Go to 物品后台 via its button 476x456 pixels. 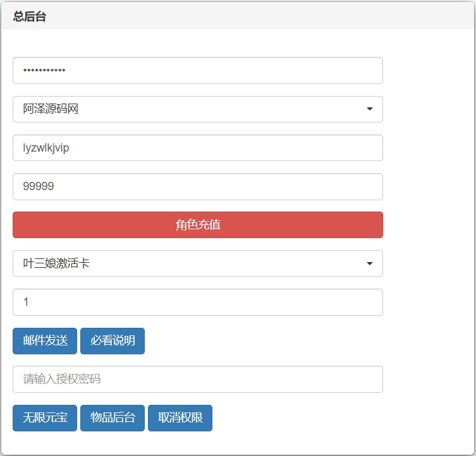(x=113, y=418)
